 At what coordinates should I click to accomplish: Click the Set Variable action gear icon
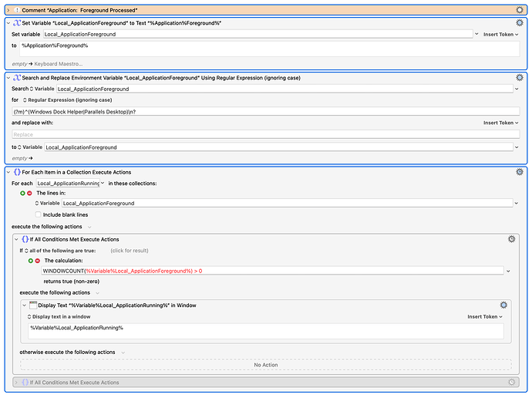pos(519,23)
